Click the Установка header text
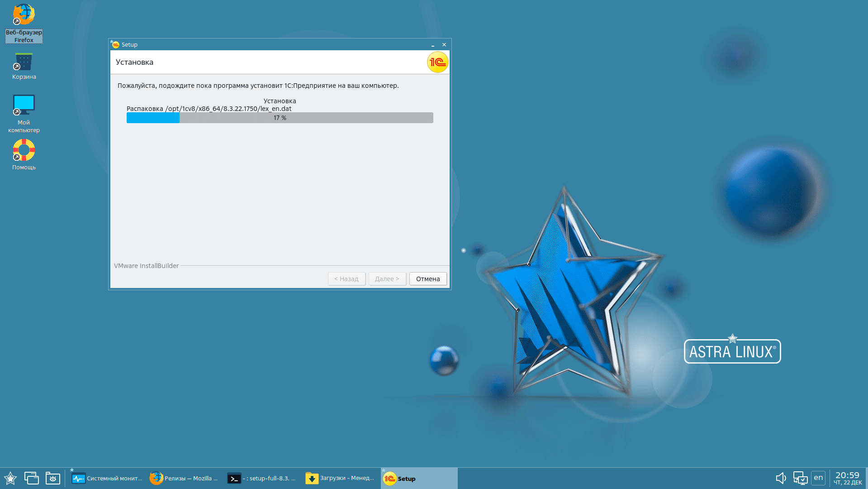The image size is (868, 489). click(x=134, y=62)
